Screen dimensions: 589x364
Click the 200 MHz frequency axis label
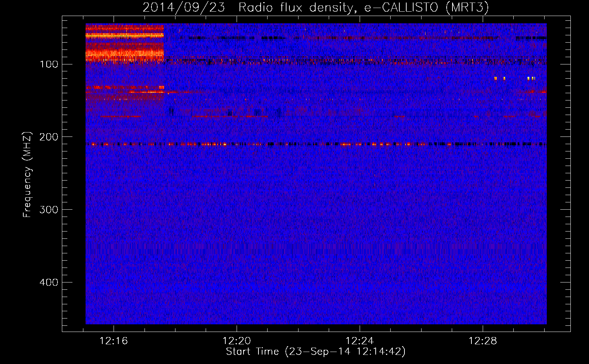(x=49, y=137)
